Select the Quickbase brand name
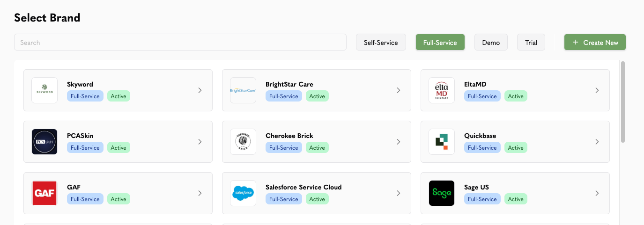 480,136
